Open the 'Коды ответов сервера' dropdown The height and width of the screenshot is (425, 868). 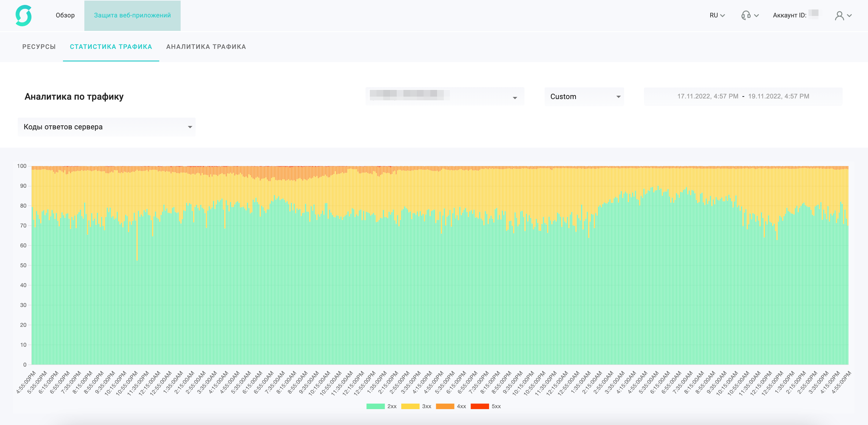coord(106,127)
